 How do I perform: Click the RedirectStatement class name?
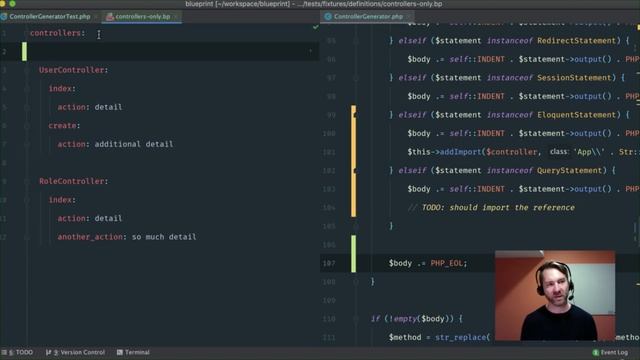coord(576,41)
